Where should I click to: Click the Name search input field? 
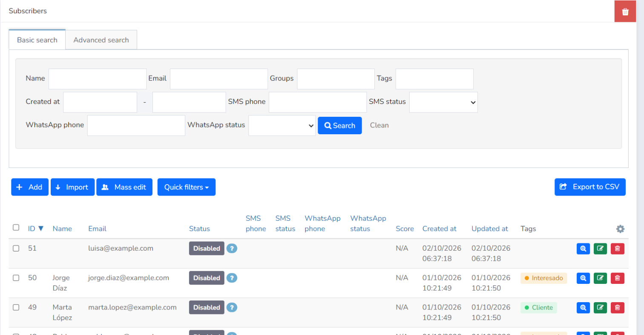coord(98,79)
